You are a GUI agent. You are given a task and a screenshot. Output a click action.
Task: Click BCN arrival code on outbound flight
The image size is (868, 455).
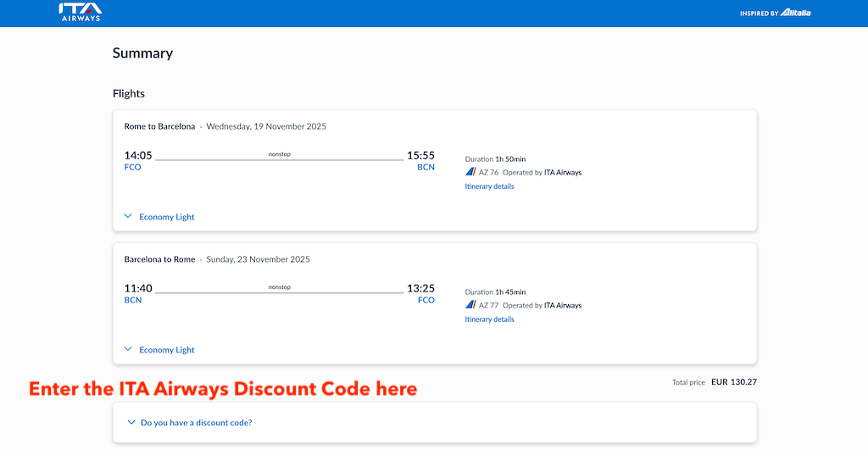pos(426,168)
